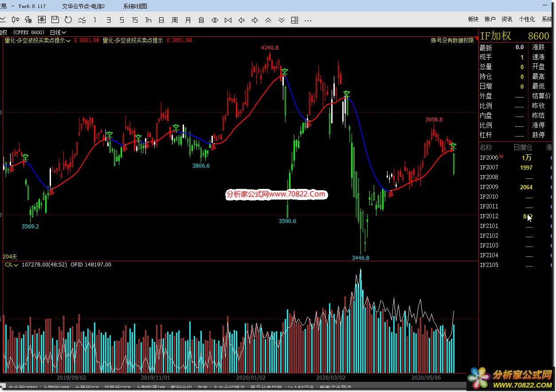Click the 净 toolbar icon
This screenshot has width=556, height=392.
tap(29, 20)
